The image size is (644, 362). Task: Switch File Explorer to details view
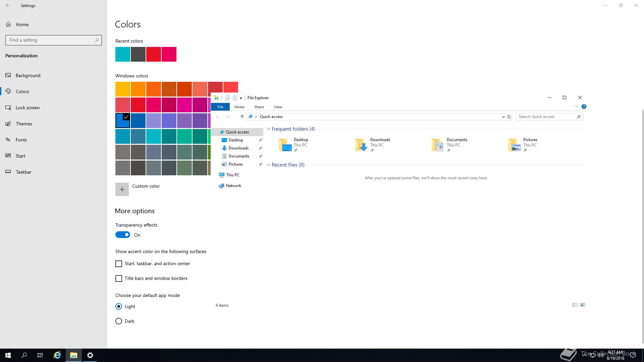(x=575, y=305)
